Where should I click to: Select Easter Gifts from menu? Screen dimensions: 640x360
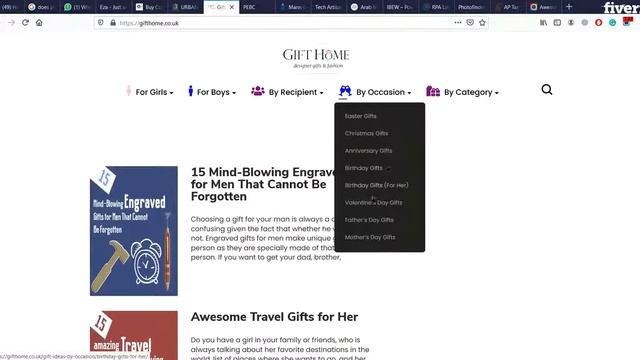tap(360, 116)
